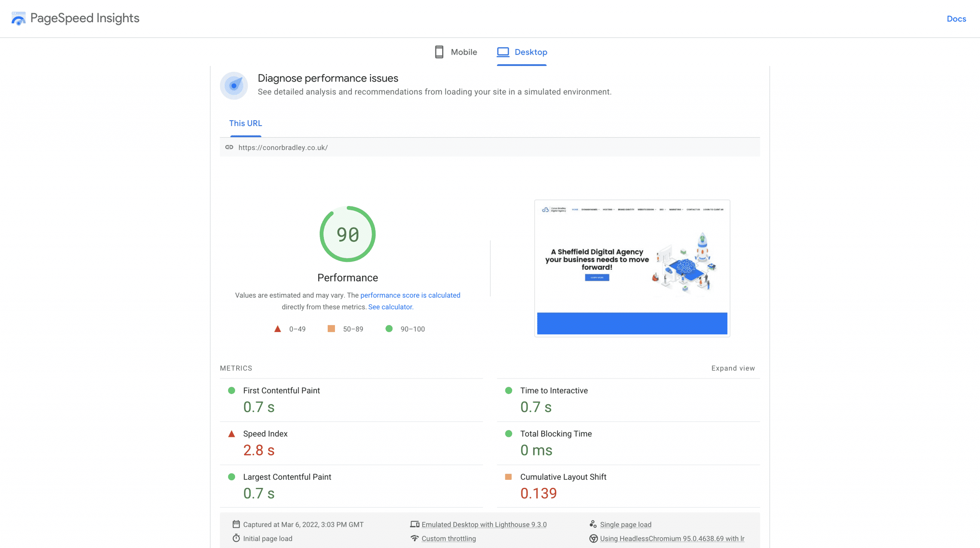Click the mobile phone icon
The image size is (980, 548).
point(439,52)
